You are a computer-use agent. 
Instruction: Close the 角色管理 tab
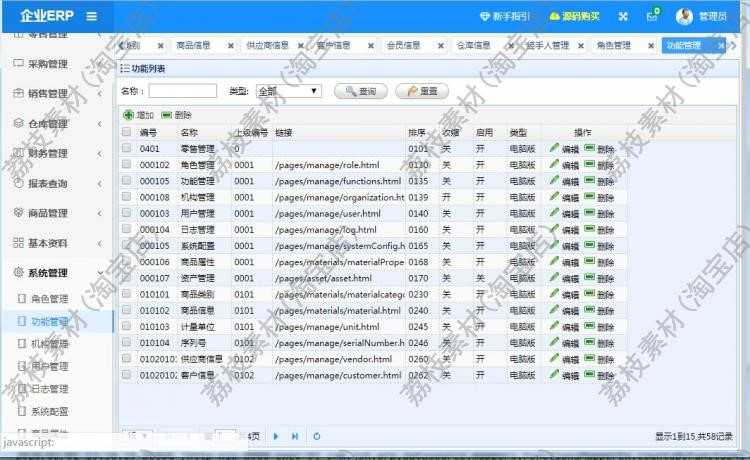[651, 46]
